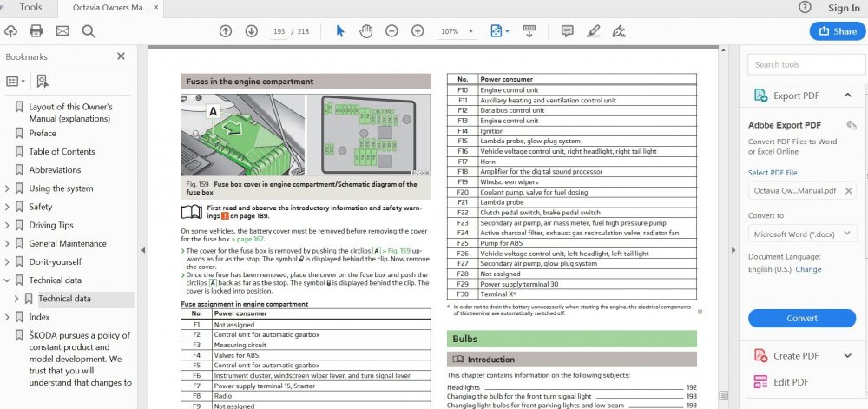Click the zoom out minus icon
Screen dimensions: 868x409
pyautogui.click(x=392, y=31)
